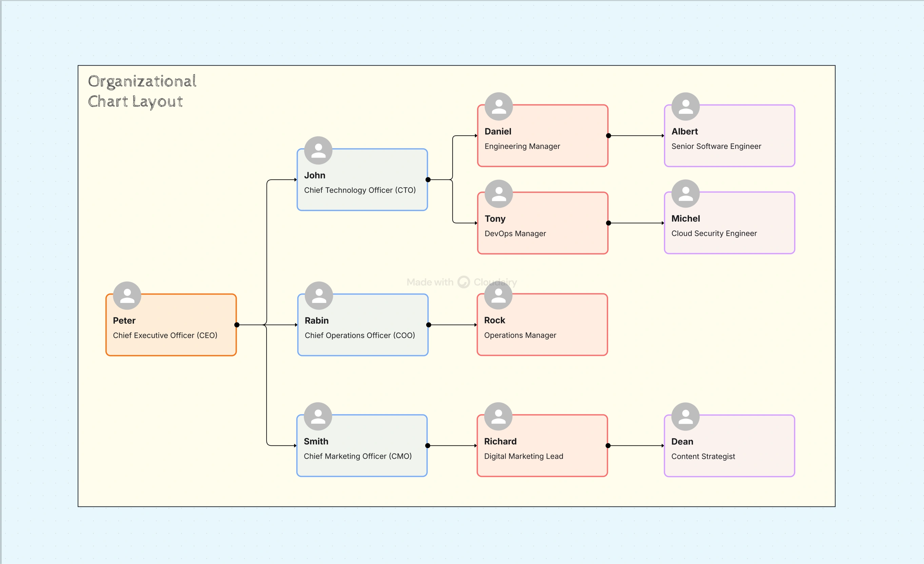
Task: Click connector dot on Tony's card
Action: tap(608, 223)
